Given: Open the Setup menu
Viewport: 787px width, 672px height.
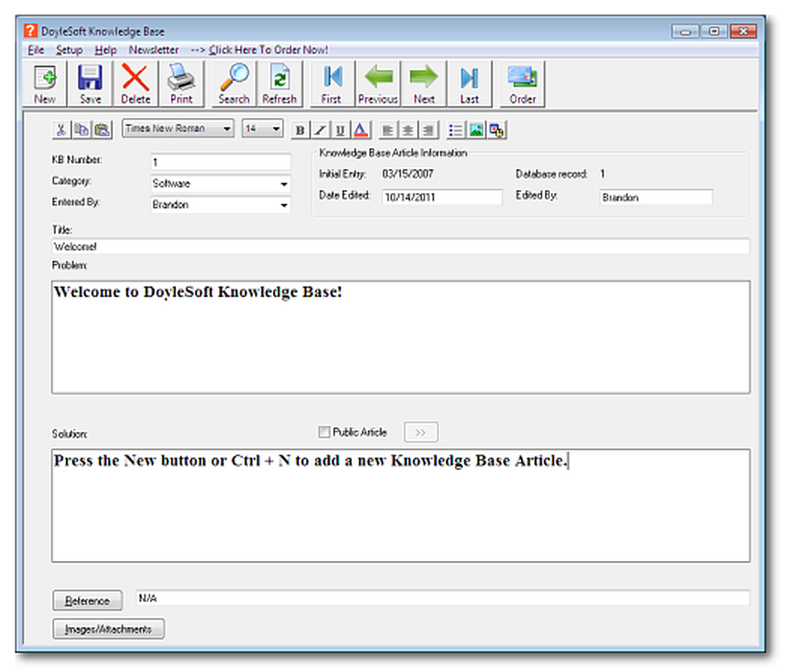Looking at the screenshot, I should pos(69,50).
